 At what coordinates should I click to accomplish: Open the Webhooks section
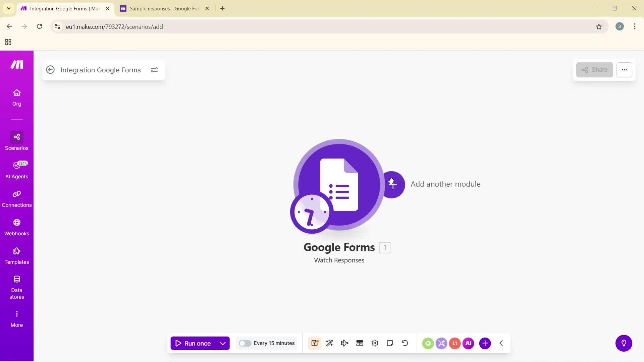17,227
